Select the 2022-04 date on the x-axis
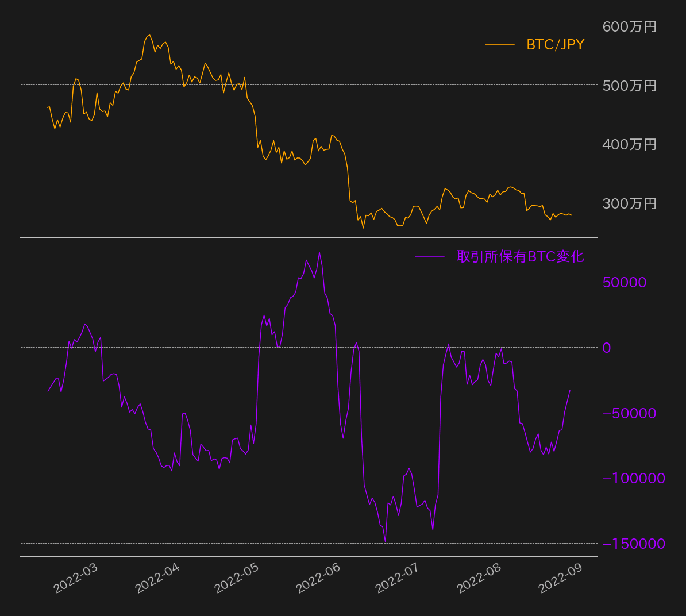This screenshot has width=686, height=616. [157, 578]
